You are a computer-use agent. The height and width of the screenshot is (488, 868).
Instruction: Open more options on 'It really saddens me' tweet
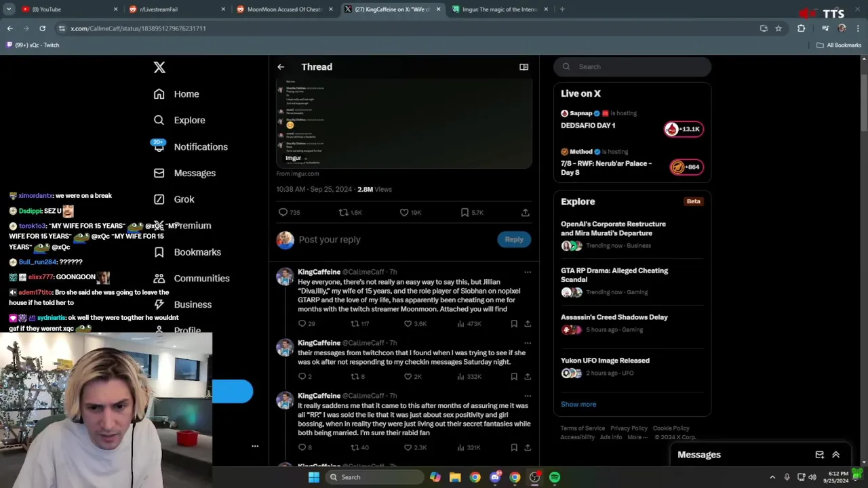coord(528,396)
